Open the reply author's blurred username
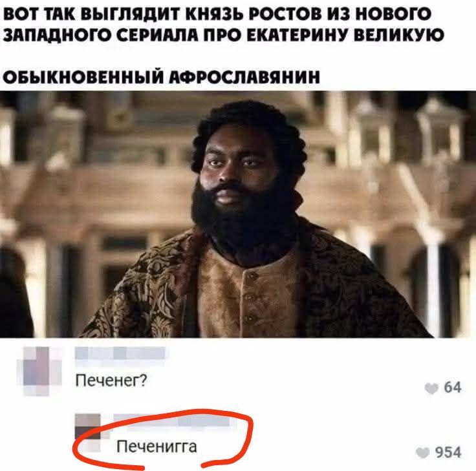 pyautogui.click(x=173, y=421)
